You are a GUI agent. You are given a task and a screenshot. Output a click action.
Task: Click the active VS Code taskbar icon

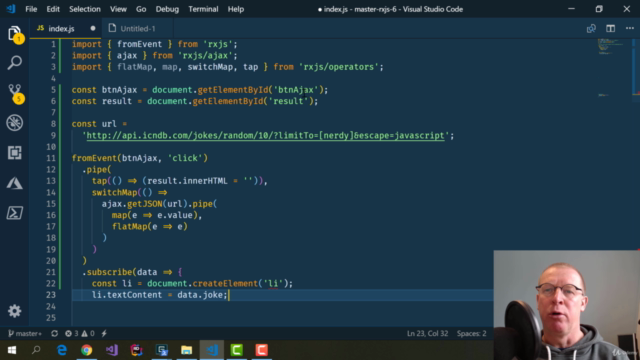[212, 350]
